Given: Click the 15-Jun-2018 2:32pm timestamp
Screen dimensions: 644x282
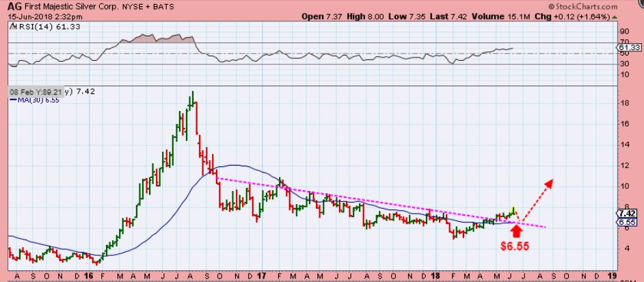Looking at the screenshot, I should (x=46, y=17).
